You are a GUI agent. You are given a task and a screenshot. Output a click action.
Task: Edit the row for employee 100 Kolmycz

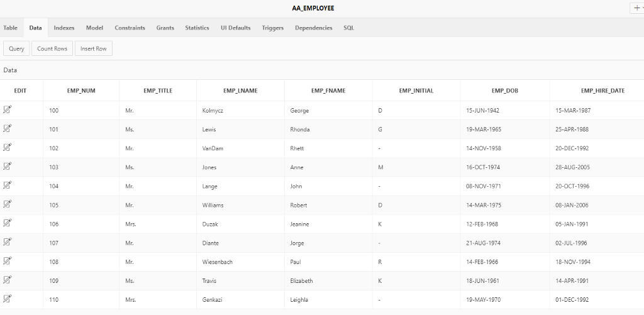[8, 109]
